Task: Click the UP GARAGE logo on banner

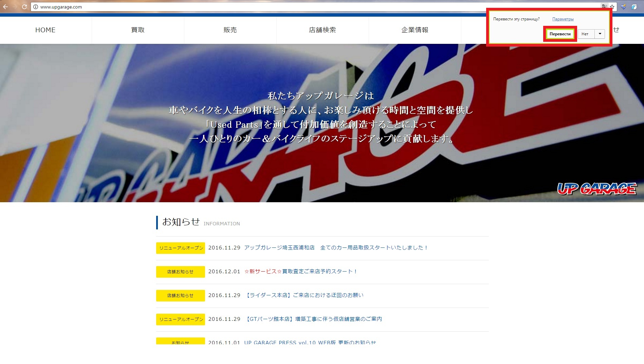Action: point(597,188)
